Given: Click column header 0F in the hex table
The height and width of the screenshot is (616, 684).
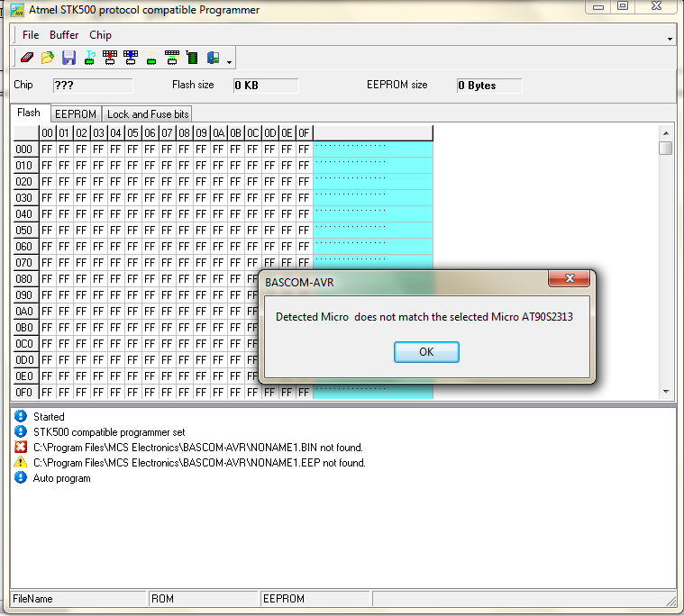Looking at the screenshot, I should click(304, 133).
